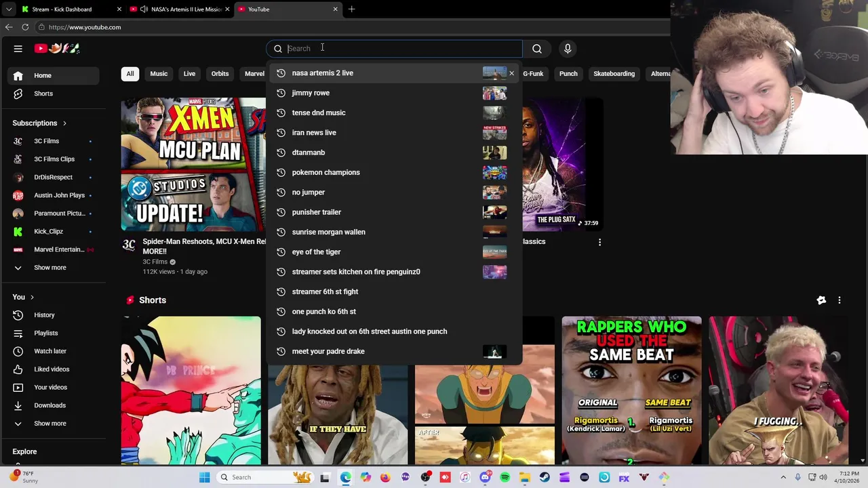Remove the nasa artemis 2 live suggestion
Viewport: 868px width, 488px height.
[512, 73]
